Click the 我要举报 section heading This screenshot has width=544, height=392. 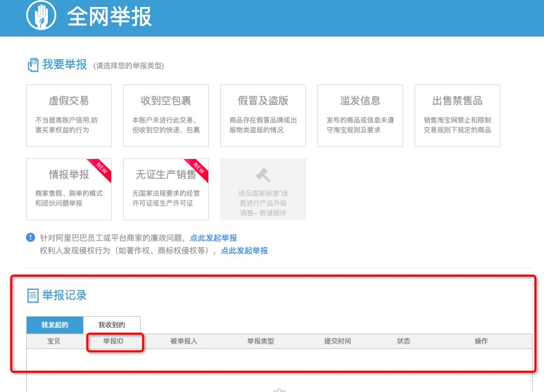[x=65, y=65]
